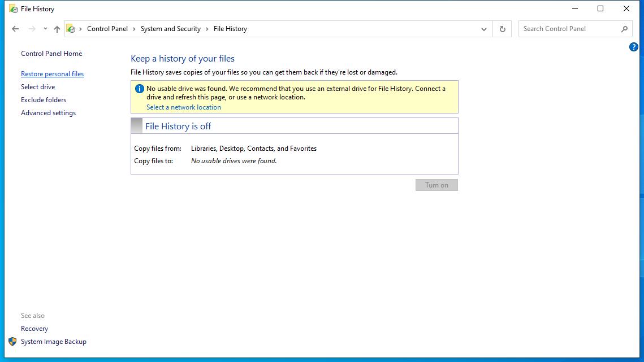Screen dimensions: 644x362
Task: Navigate back using the back arrow
Action: pyautogui.click(x=15, y=28)
